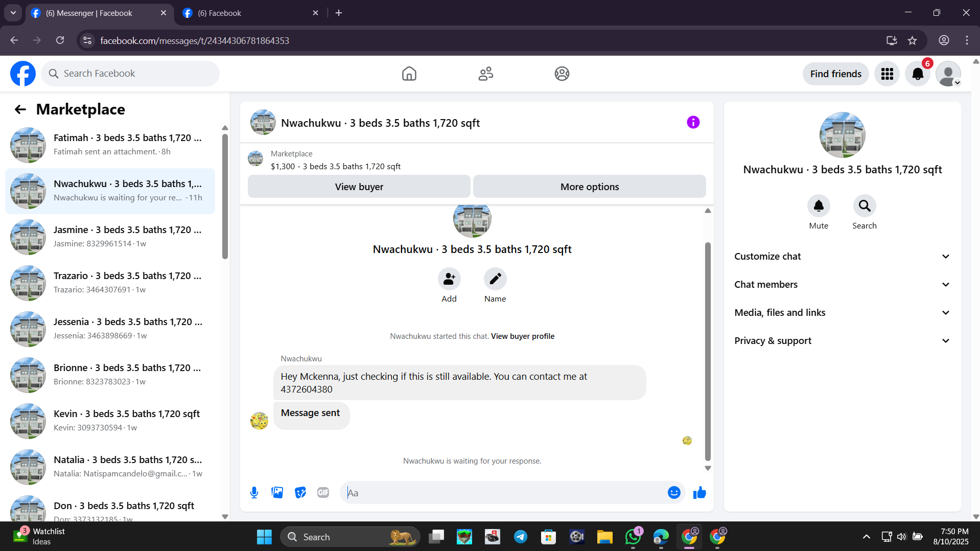This screenshot has height=551, width=980.
Task: Go to Home feed icon
Action: pos(409,74)
